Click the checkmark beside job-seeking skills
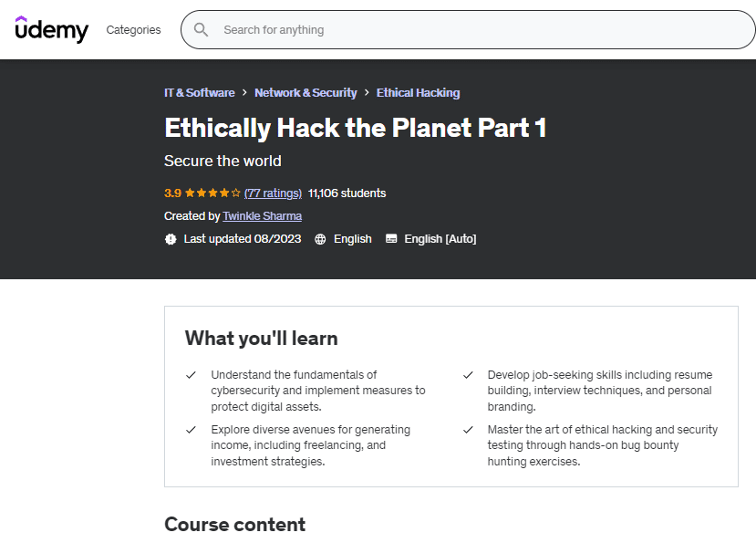This screenshot has width=756, height=543. tap(468, 375)
